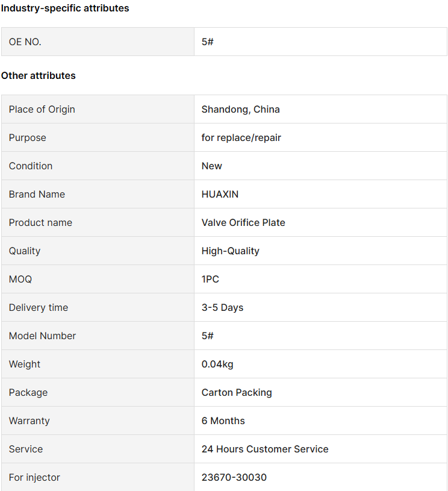Click the MOQ value 1PC
The image size is (448, 491).
[210, 280]
